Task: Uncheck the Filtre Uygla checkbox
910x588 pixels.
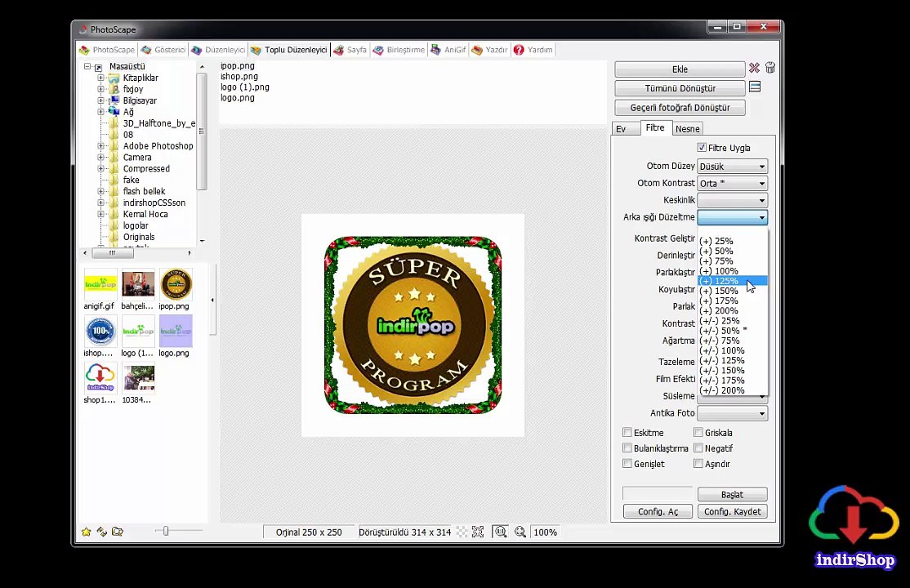Action: [x=702, y=148]
